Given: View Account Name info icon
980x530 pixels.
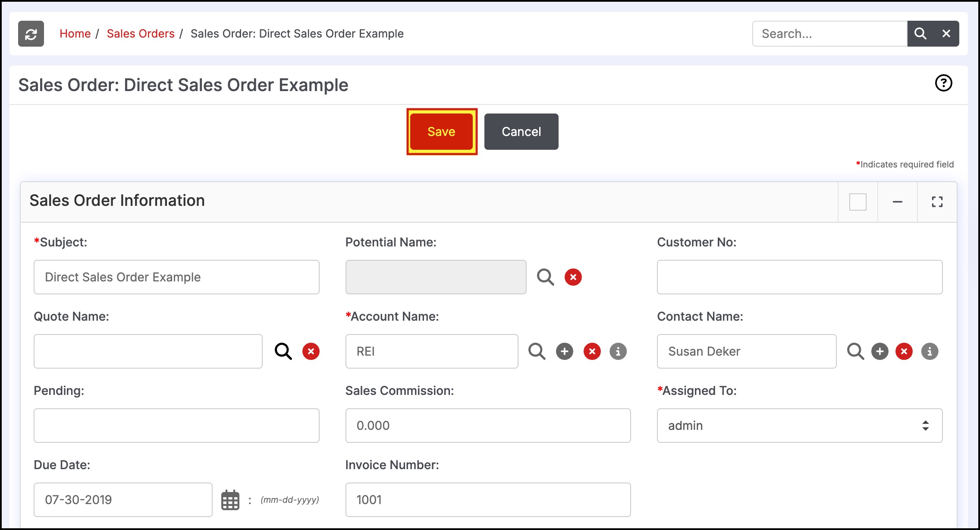Looking at the screenshot, I should pyautogui.click(x=618, y=351).
